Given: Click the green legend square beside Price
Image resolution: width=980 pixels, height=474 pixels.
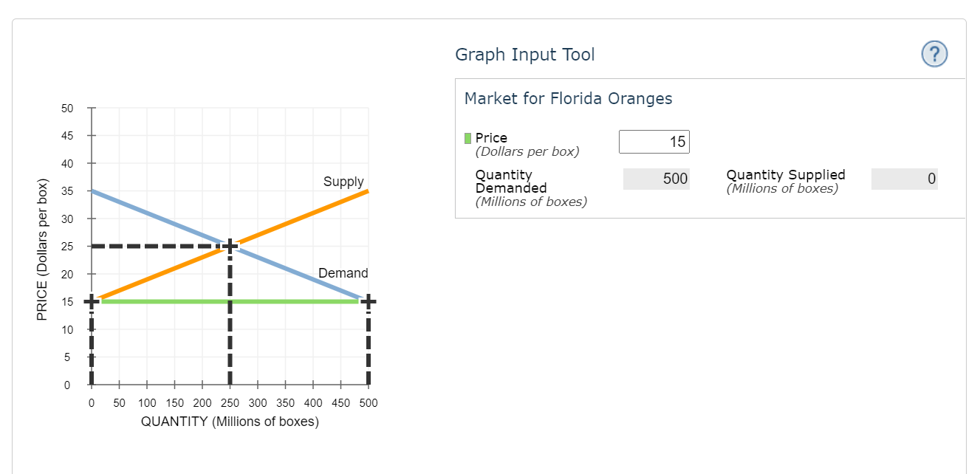Looking at the screenshot, I should click(466, 138).
